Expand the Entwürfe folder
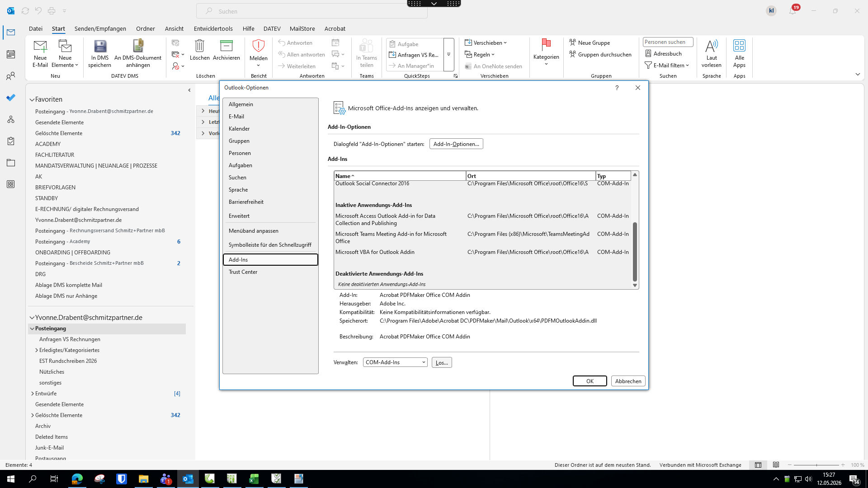Viewport: 868px width, 488px height. click(33, 394)
